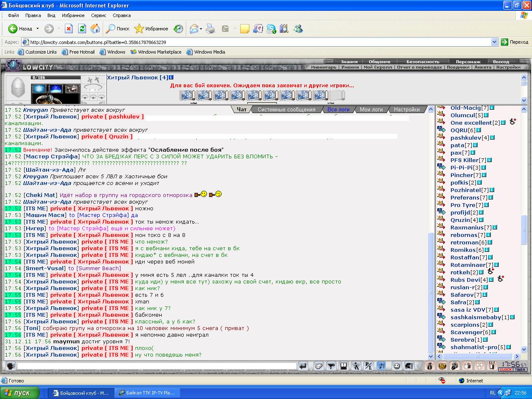Viewport: 532px width, 399px height.
Task: Open the Поиск search pane
Action: pos(118,29)
